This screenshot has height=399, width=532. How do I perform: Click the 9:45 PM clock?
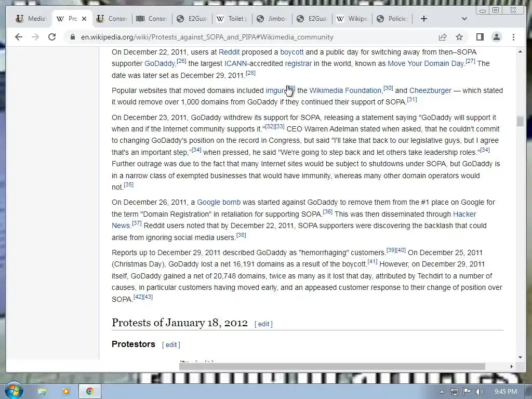(x=506, y=392)
